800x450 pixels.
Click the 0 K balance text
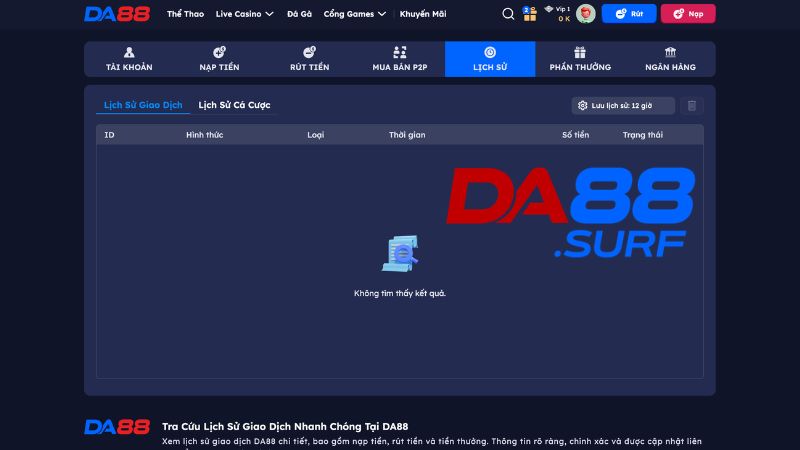coord(564,19)
